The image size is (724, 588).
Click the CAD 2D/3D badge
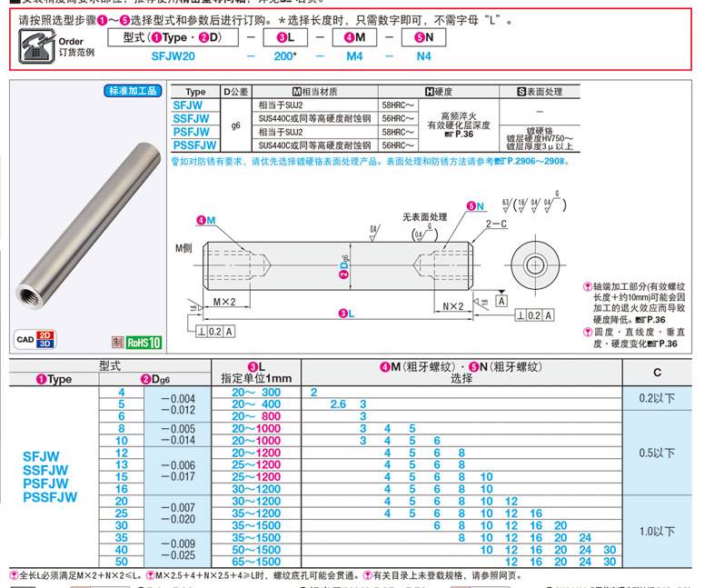tap(37, 340)
